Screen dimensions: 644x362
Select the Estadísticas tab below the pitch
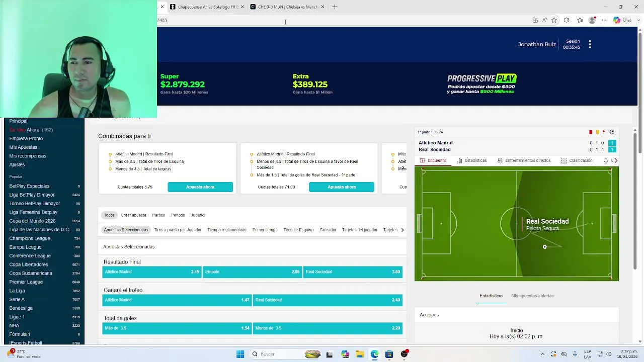[491, 296]
